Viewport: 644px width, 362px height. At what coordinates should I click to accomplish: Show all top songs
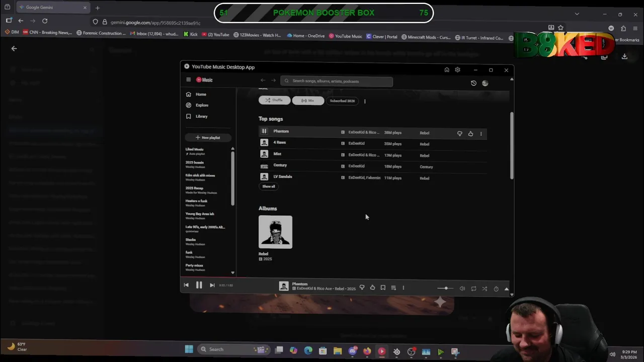(x=269, y=187)
